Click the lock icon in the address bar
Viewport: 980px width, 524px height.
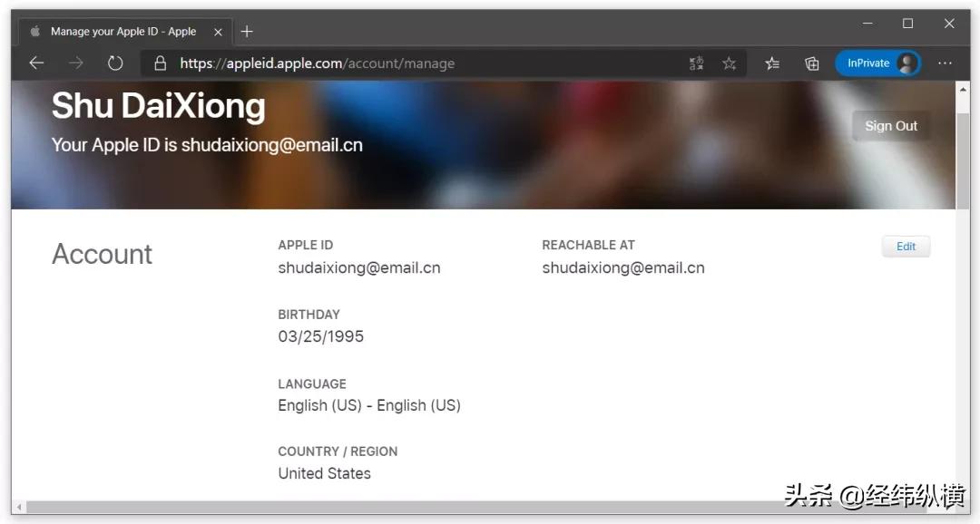pos(160,63)
